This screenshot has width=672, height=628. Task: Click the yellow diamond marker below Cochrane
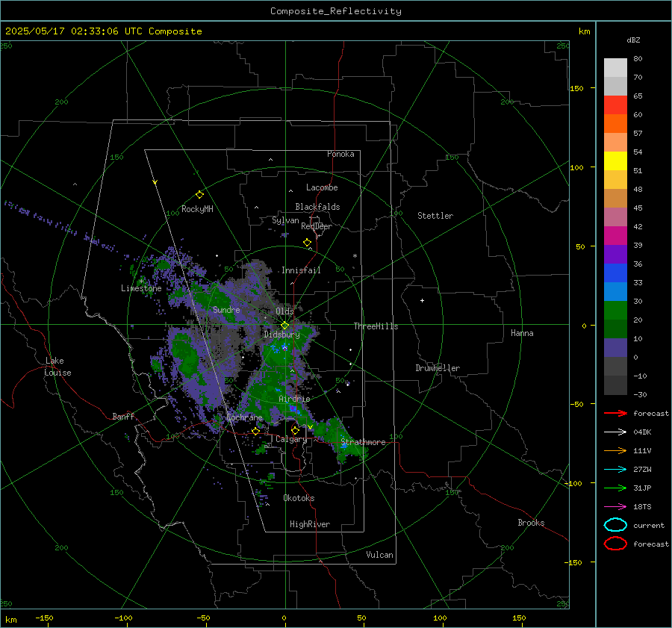(x=255, y=431)
